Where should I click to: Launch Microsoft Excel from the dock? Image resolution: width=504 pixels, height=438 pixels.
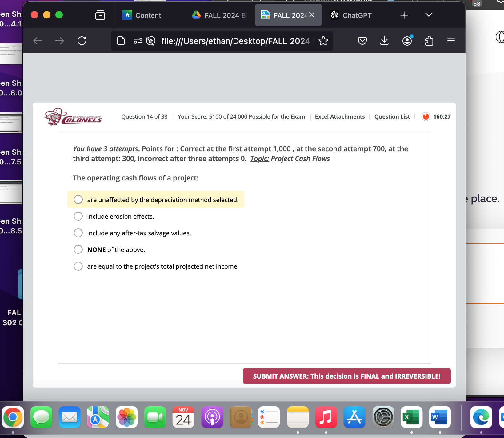coord(412,417)
